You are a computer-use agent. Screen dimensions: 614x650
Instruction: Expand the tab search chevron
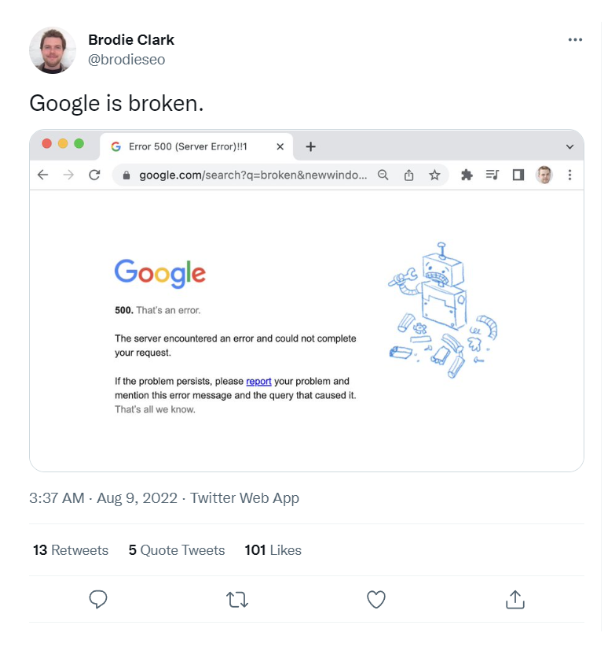[570, 146]
